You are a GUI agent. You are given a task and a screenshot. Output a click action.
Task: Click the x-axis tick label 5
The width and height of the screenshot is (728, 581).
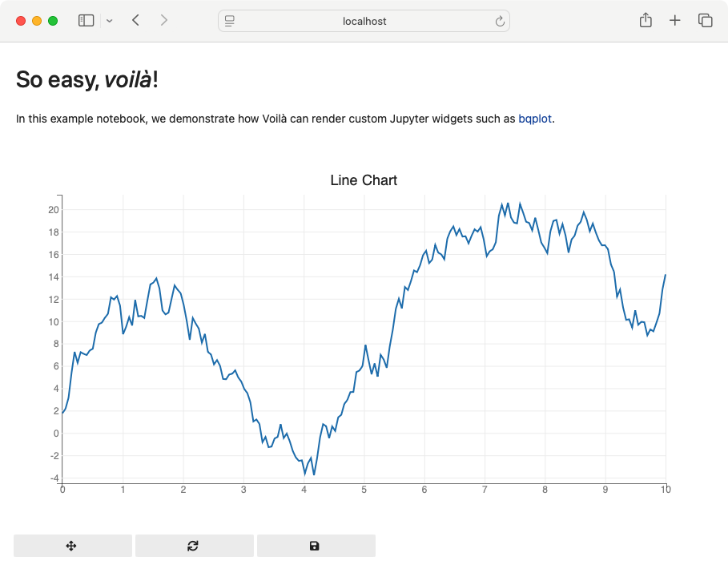point(364,490)
